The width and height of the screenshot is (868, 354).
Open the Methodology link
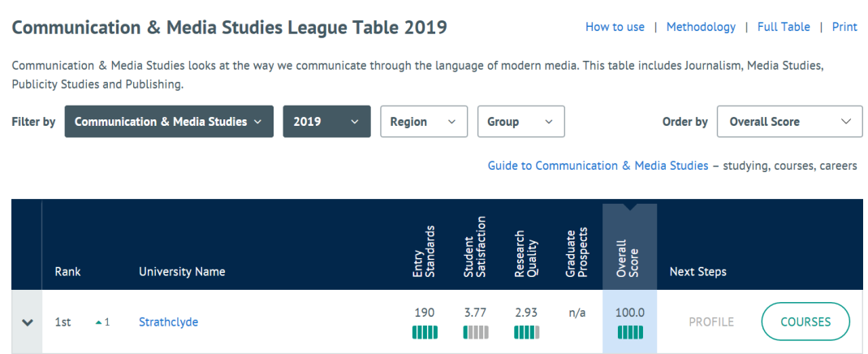coord(701,27)
